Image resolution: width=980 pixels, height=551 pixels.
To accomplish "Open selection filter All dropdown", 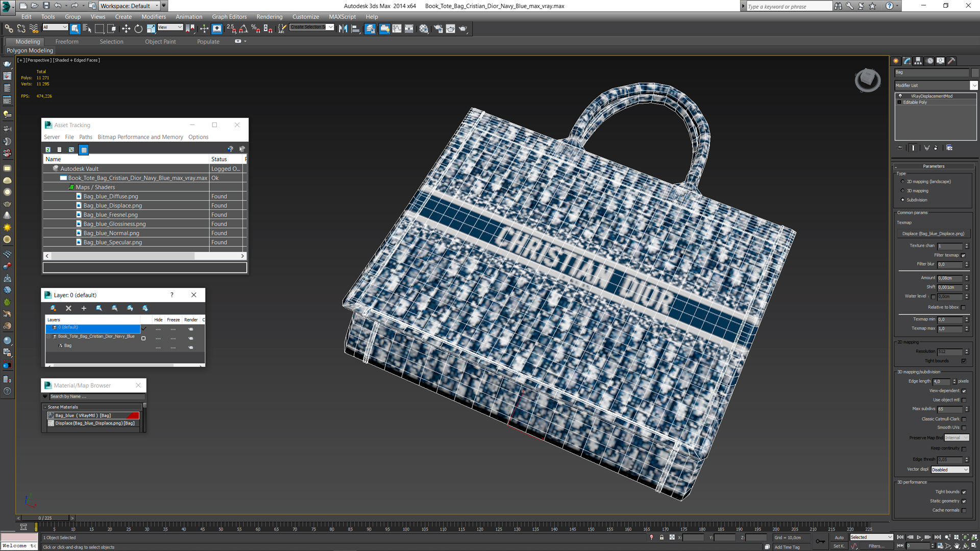I will coord(55,27).
